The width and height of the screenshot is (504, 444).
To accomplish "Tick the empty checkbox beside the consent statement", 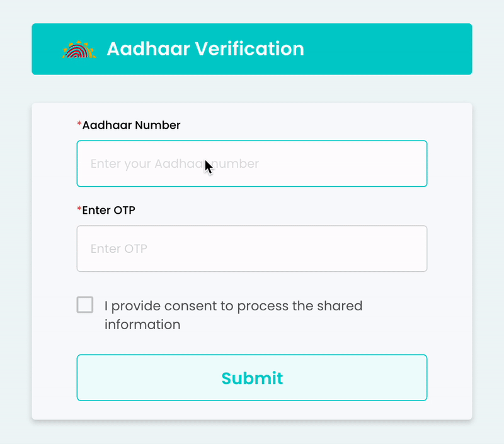I will [x=85, y=305].
